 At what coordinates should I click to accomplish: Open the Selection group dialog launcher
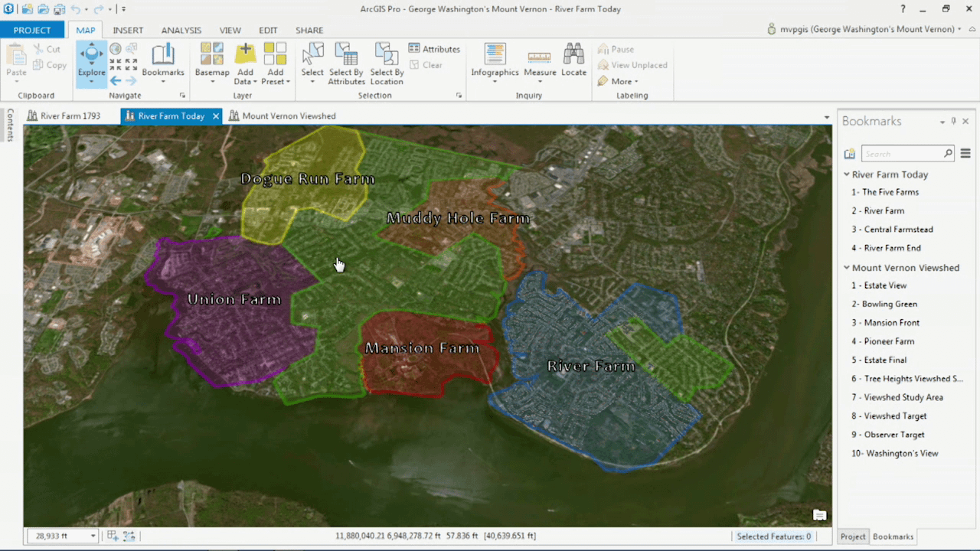[x=459, y=96]
